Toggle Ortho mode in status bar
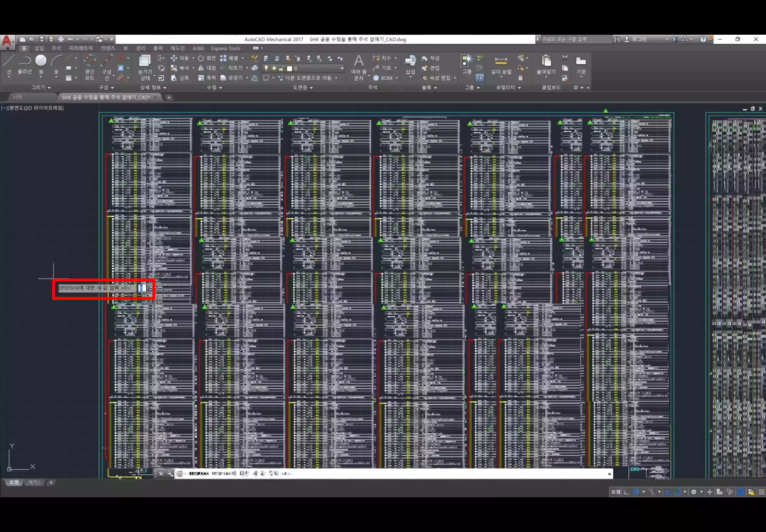The height and width of the screenshot is (532, 766). (626, 492)
